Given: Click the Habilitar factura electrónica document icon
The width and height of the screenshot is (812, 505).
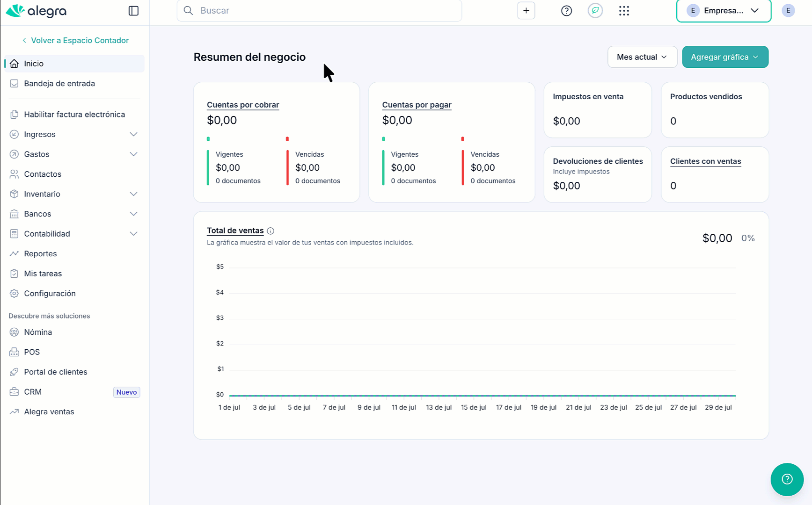Looking at the screenshot, I should point(15,115).
